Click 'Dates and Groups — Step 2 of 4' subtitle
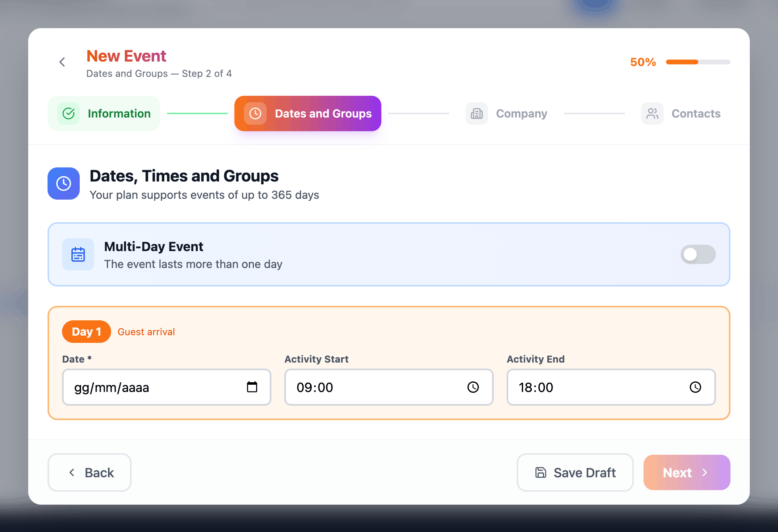778x532 pixels. click(159, 74)
